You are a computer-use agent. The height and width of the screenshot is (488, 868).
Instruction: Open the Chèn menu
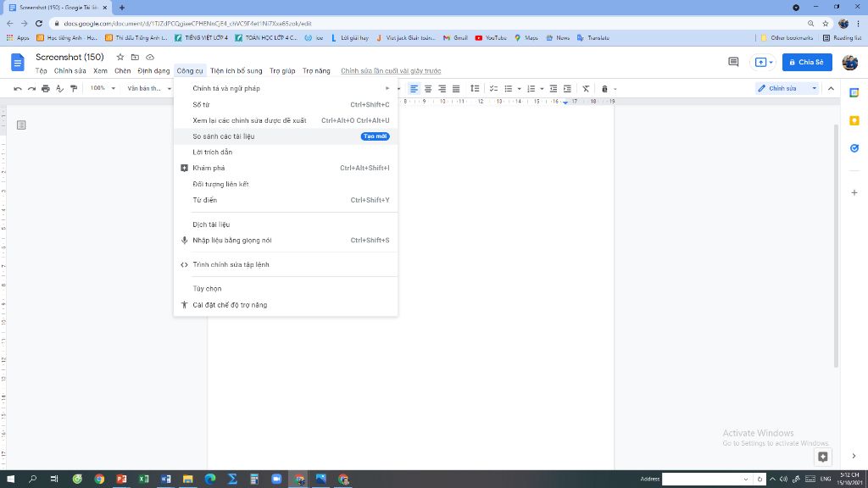tap(122, 71)
